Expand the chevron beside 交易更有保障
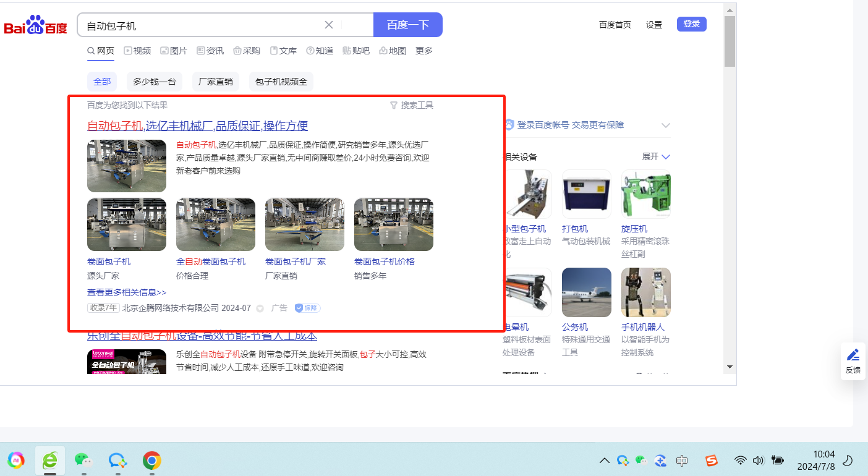Image resolution: width=868 pixels, height=476 pixels. [665, 125]
